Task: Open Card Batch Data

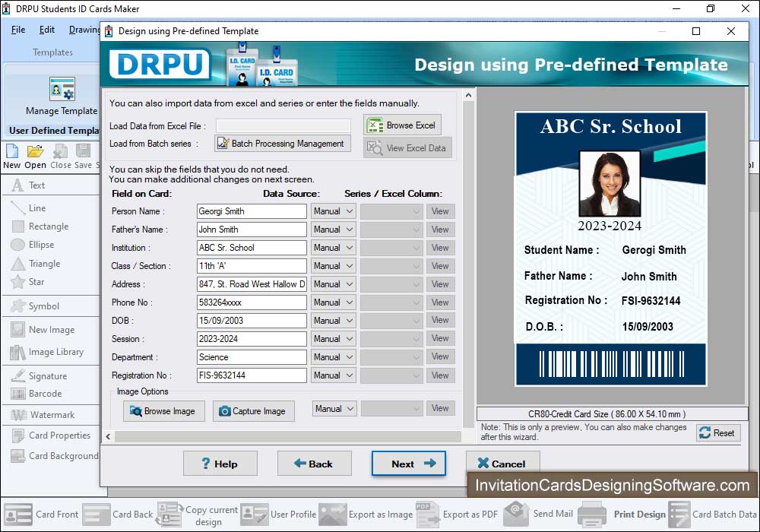Action: coord(713,514)
